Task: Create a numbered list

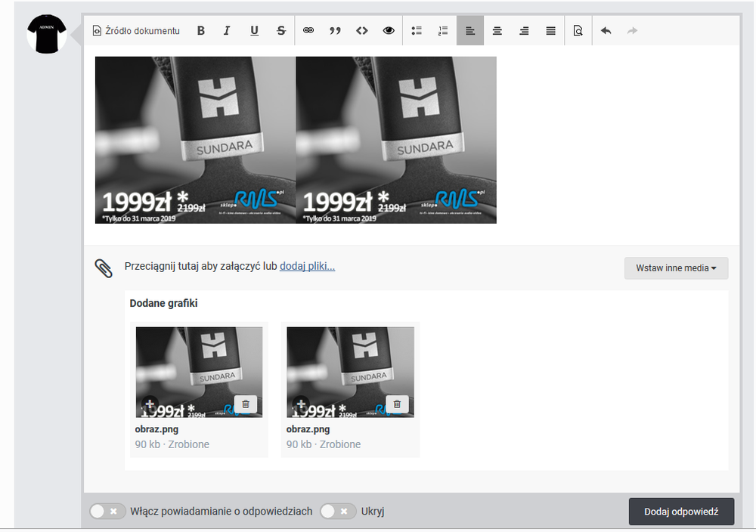Action: pos(442,30)
